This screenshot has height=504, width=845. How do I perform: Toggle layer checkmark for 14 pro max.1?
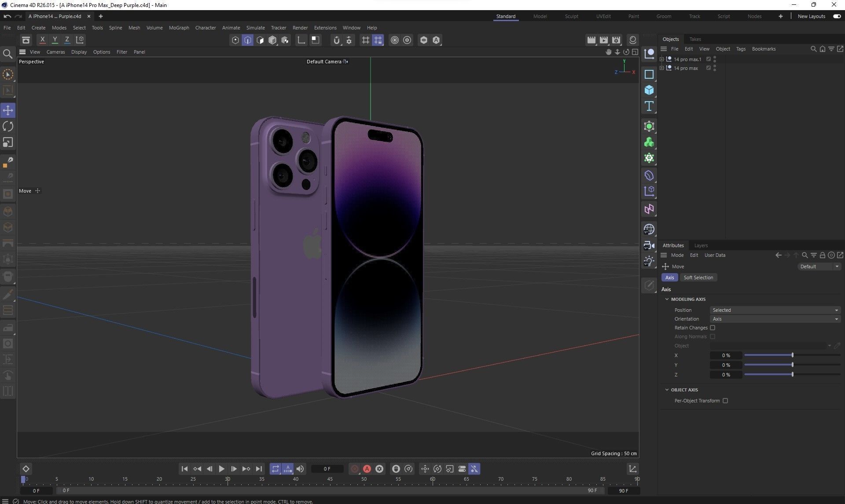(709, 59)
